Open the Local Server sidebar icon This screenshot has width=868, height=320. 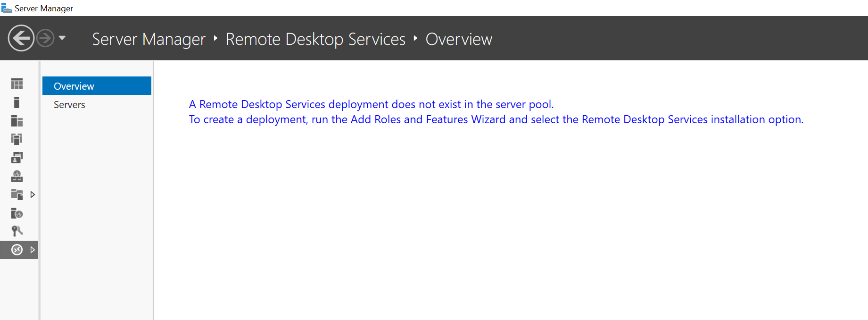pos(17,102)
